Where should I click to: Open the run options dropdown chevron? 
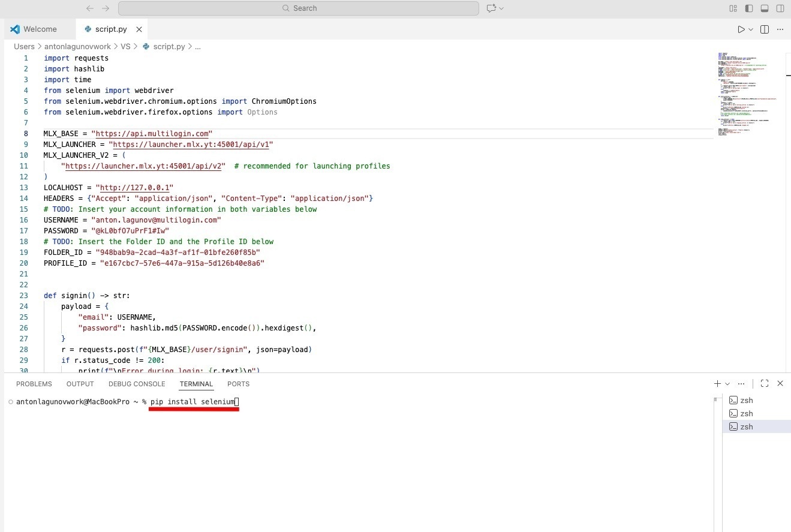[750, 29]
